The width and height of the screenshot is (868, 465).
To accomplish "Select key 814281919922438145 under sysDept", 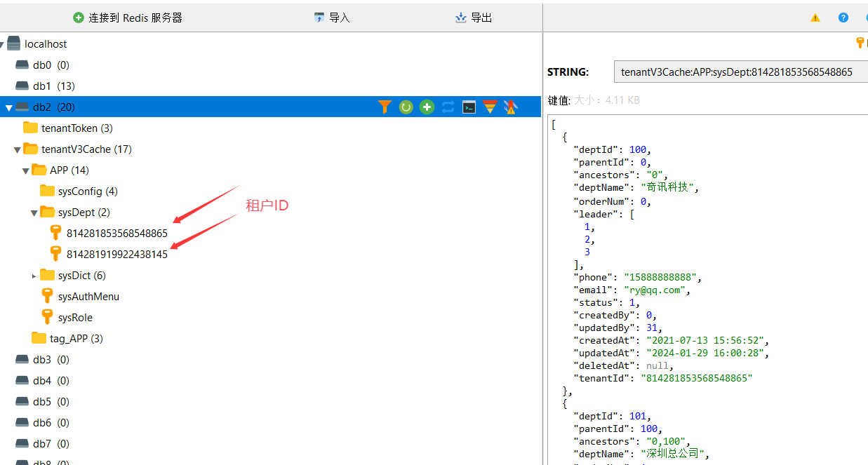I will click(116, 254).
